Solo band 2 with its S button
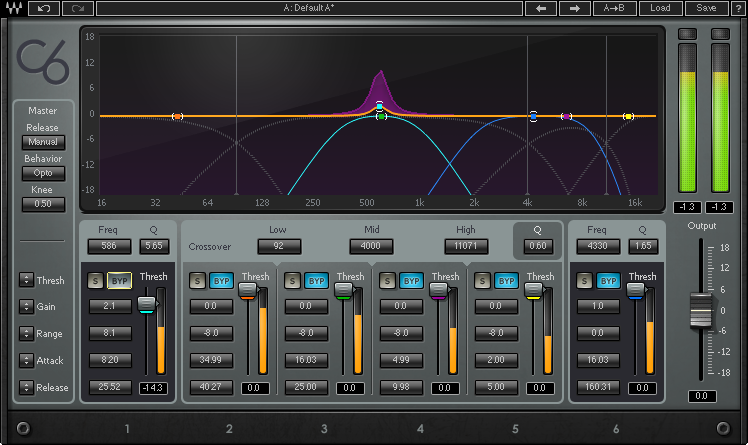Screen dimensions: 748x445 197,281
